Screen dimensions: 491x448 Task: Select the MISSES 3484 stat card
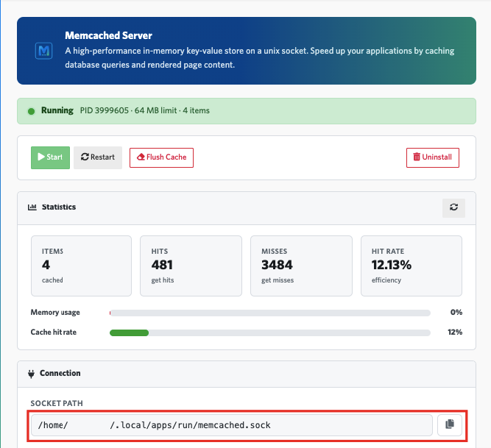[301, 266]
